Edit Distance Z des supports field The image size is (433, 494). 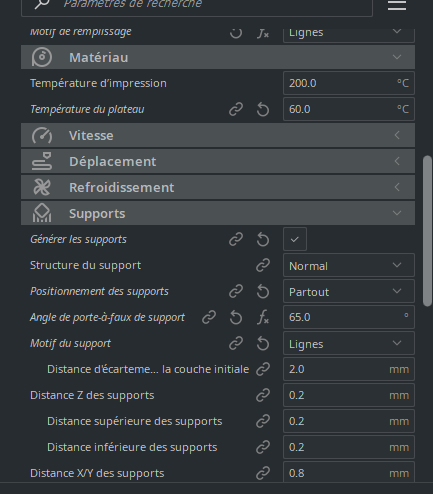pyautogui.click(x=349, y=395)
